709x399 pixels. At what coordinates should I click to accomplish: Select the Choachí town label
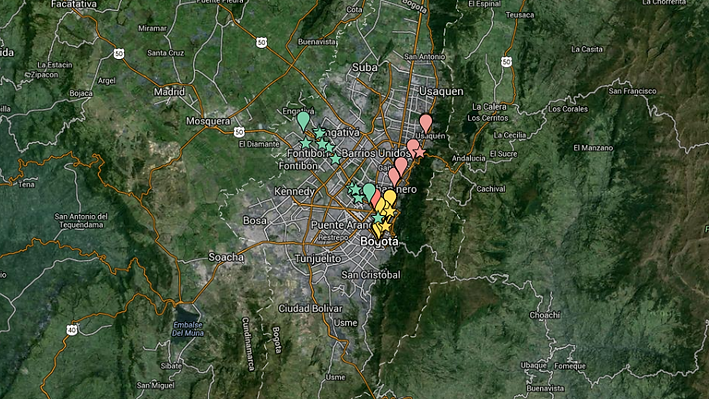[x=544, y=315]
